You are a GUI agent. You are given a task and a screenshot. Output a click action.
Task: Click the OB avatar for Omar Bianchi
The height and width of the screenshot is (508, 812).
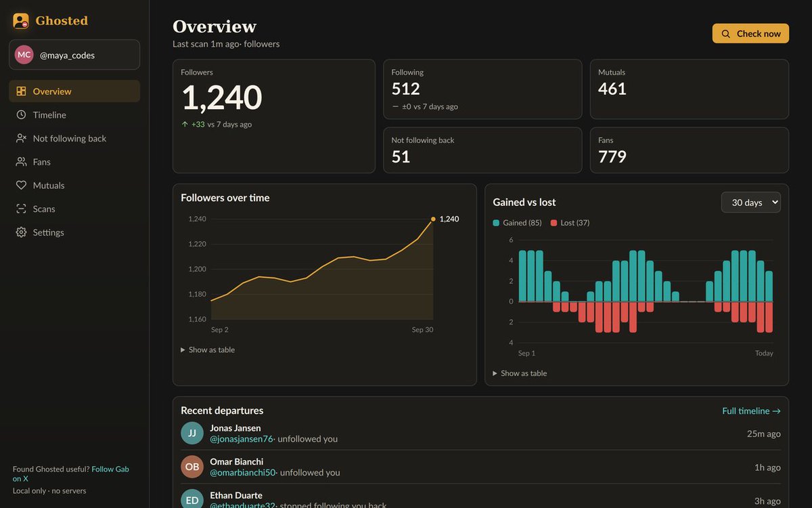pyautogui.click(x=192, y=467)
